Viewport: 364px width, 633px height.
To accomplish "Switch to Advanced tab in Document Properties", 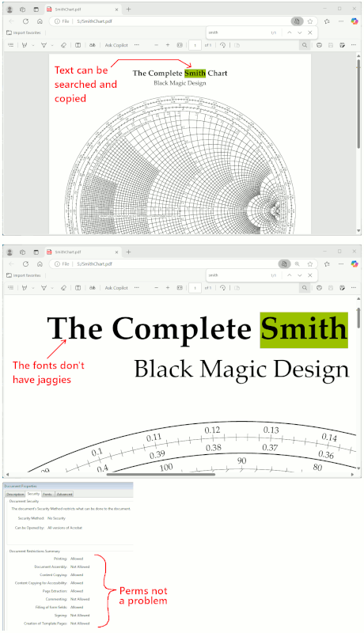I will coord(64,495).
